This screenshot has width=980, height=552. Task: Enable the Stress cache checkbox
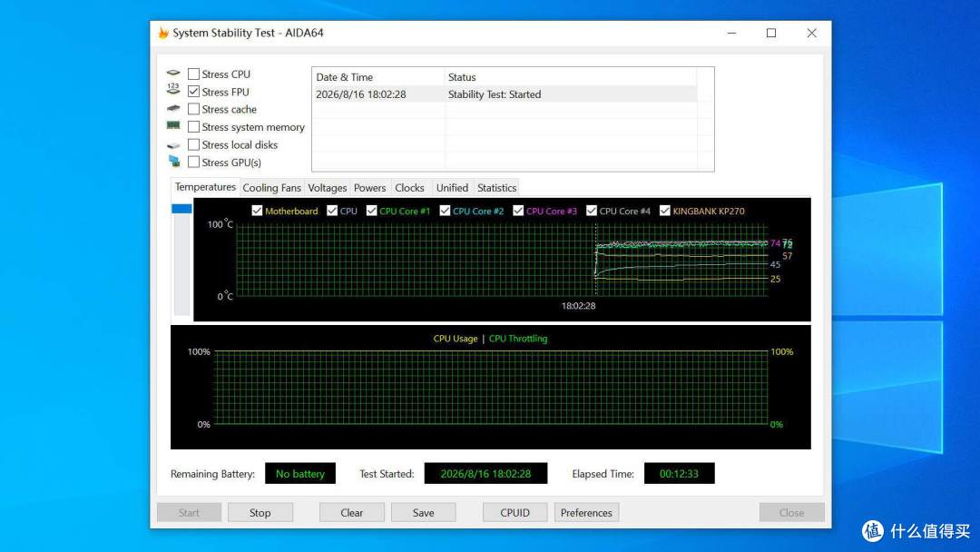coord(194,109)
